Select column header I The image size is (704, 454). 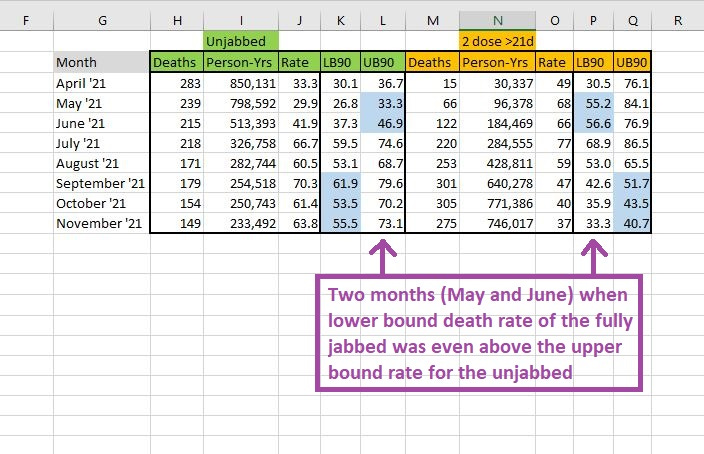(x=241, y=21)
